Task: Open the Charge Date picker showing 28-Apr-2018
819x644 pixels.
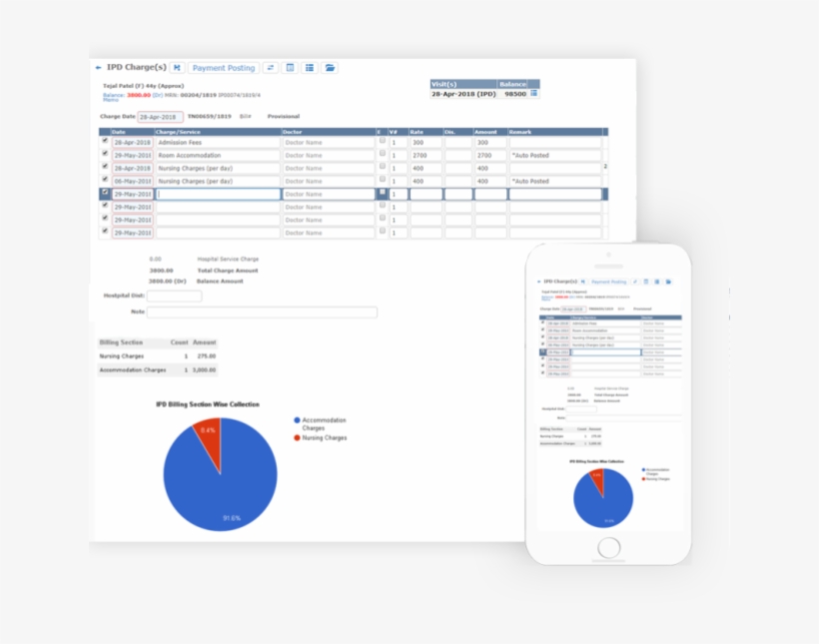Action: coord(160,117)
